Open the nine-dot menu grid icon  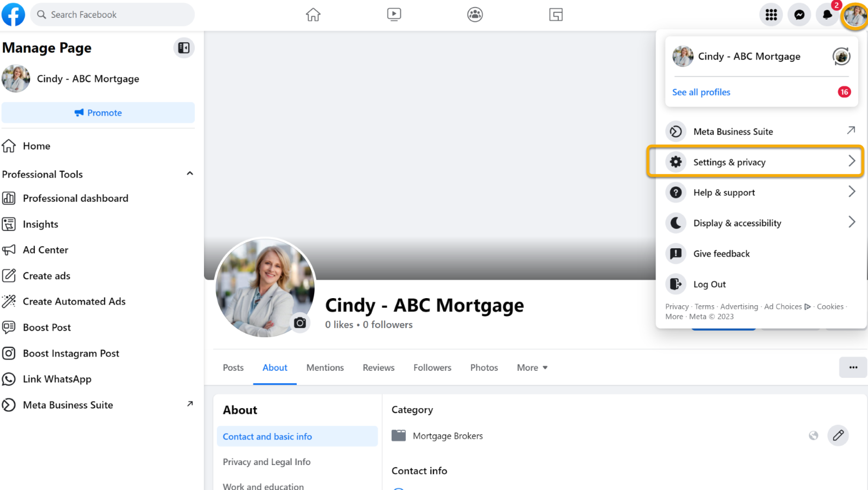(771, 15)
